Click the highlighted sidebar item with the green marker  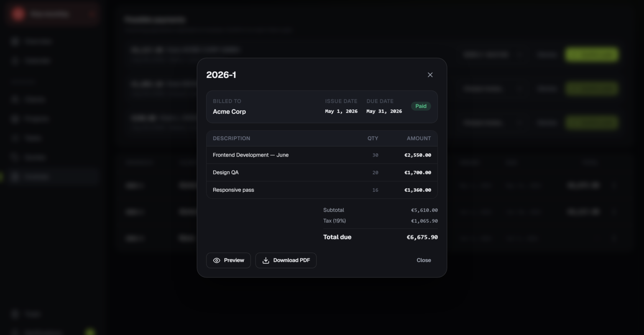(x=52, y=177)
